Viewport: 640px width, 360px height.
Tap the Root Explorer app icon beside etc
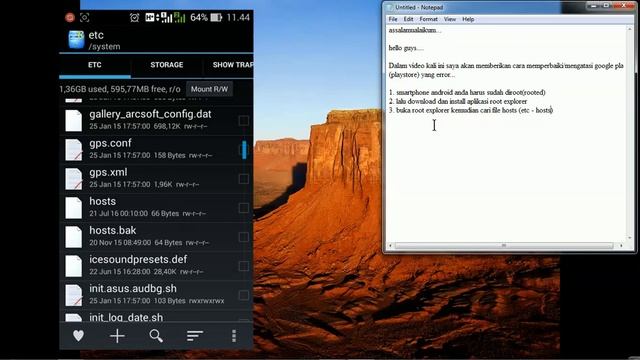(76, 40)
